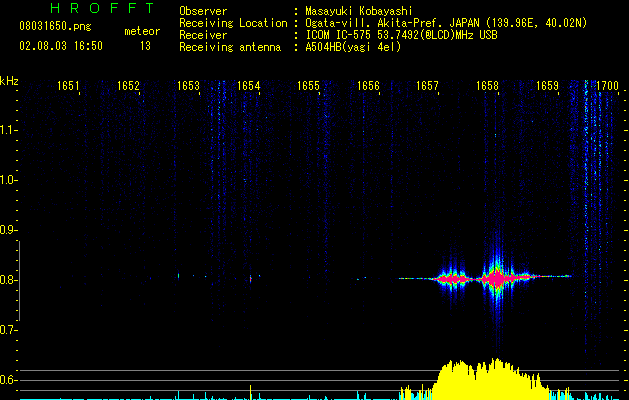Click the 1651 time marker
Screen dimensions: 629x400
[69, 87]
